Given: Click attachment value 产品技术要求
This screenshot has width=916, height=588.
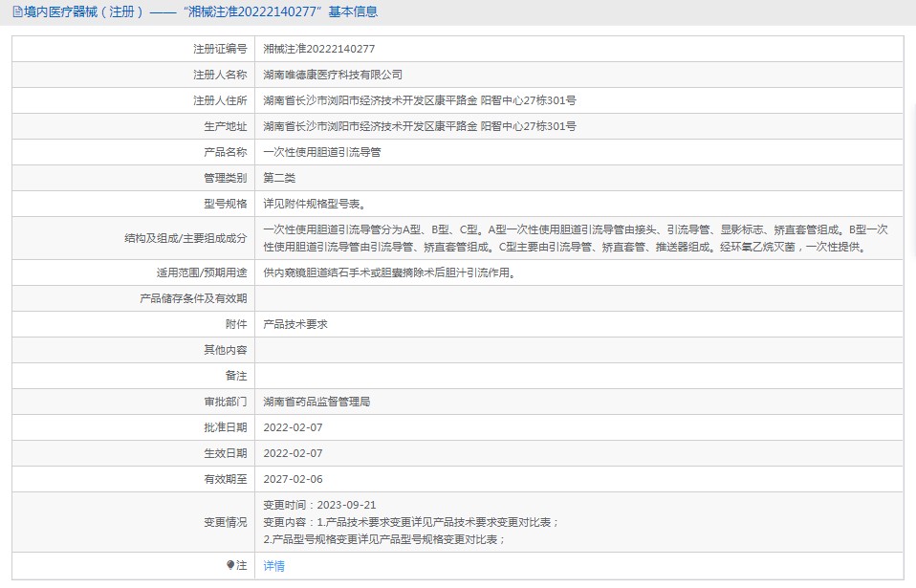Looking at the screenshot, I should click(x=295, y=324).
